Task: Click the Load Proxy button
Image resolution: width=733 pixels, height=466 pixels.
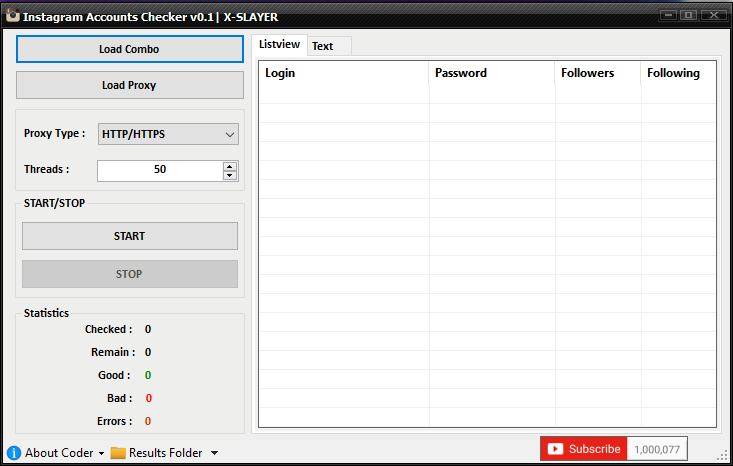Action: pyautogui.click(x=130, y=85)
